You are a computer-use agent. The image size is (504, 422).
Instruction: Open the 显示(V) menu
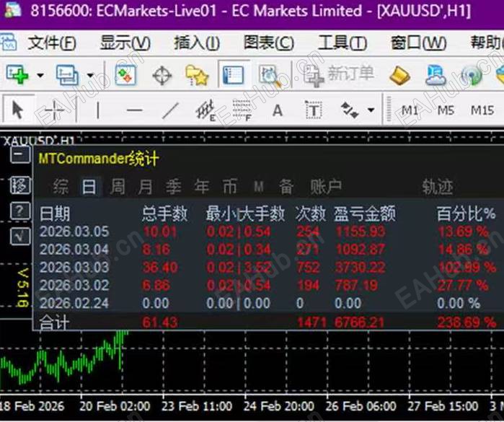point(125,43)
